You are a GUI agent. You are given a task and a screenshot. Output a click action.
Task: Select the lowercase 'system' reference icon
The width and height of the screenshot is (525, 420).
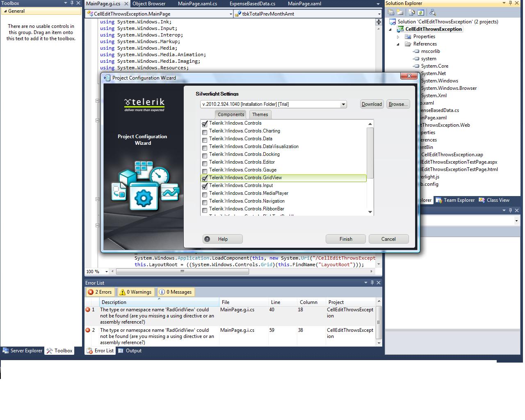click(416, 59)
